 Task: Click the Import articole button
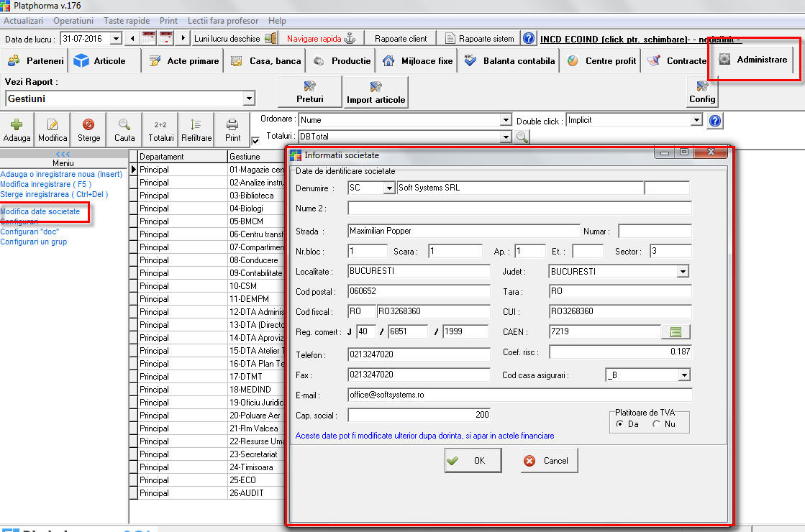[376, 92]
